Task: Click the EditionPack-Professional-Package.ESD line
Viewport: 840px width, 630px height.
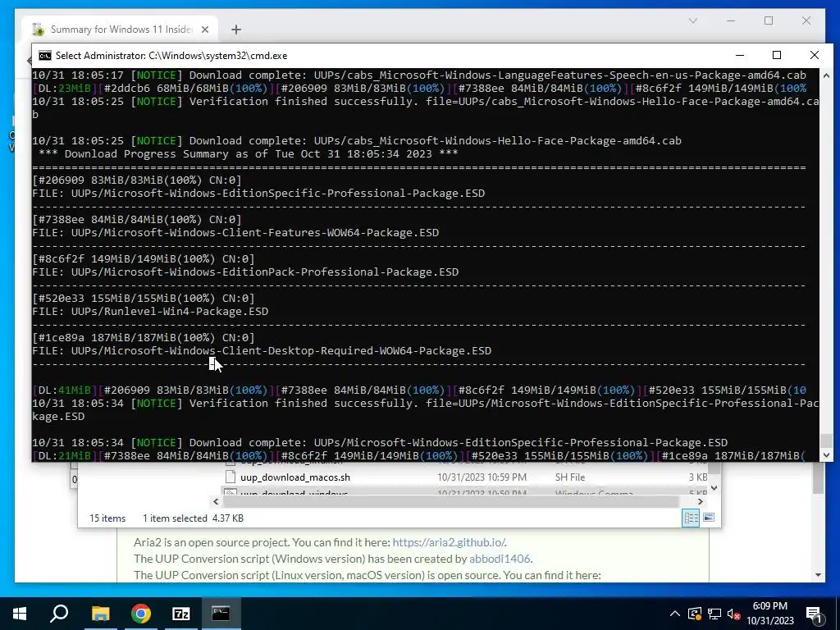Action: [245, 272]
